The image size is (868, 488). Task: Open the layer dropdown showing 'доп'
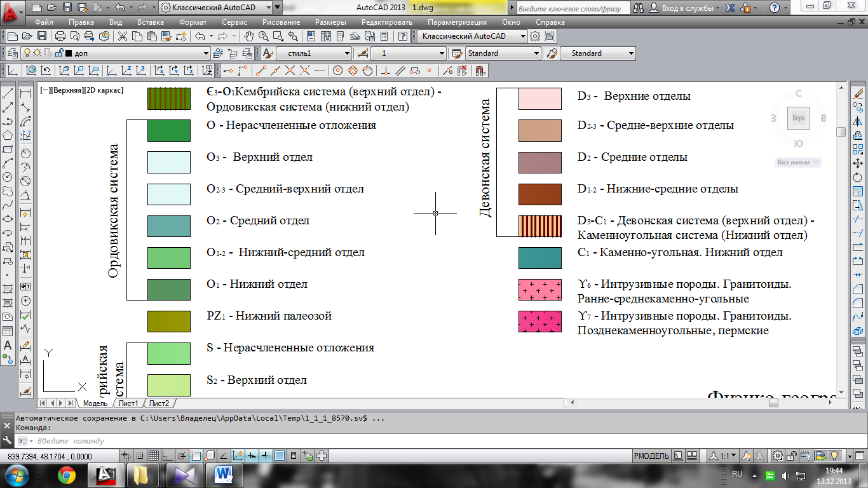[x=114, y=53]
